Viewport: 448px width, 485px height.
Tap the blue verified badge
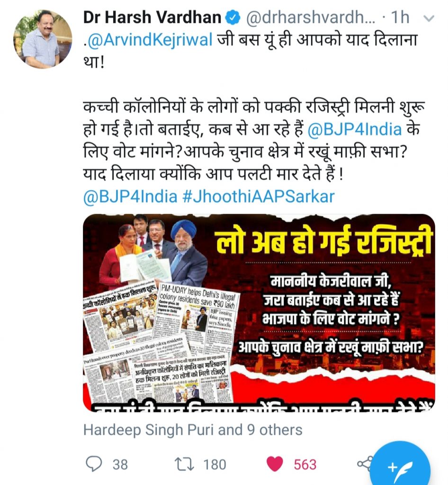tap(233, 18)
